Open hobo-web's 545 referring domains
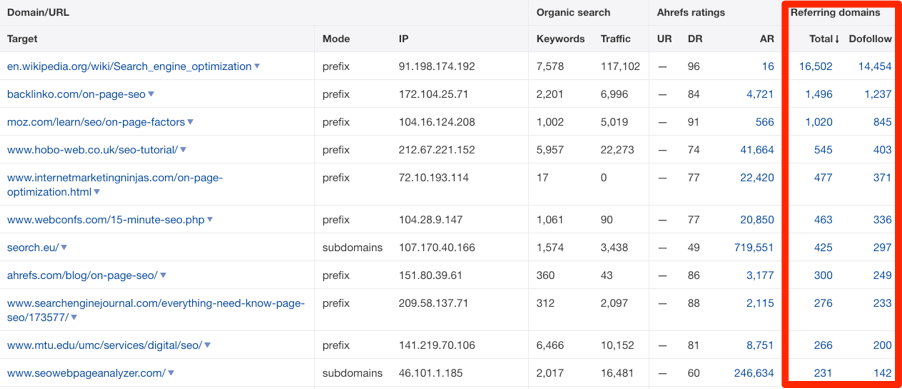The height and width of the screenshot is (389, 902). pyautogui.click(x=823, y=150)
